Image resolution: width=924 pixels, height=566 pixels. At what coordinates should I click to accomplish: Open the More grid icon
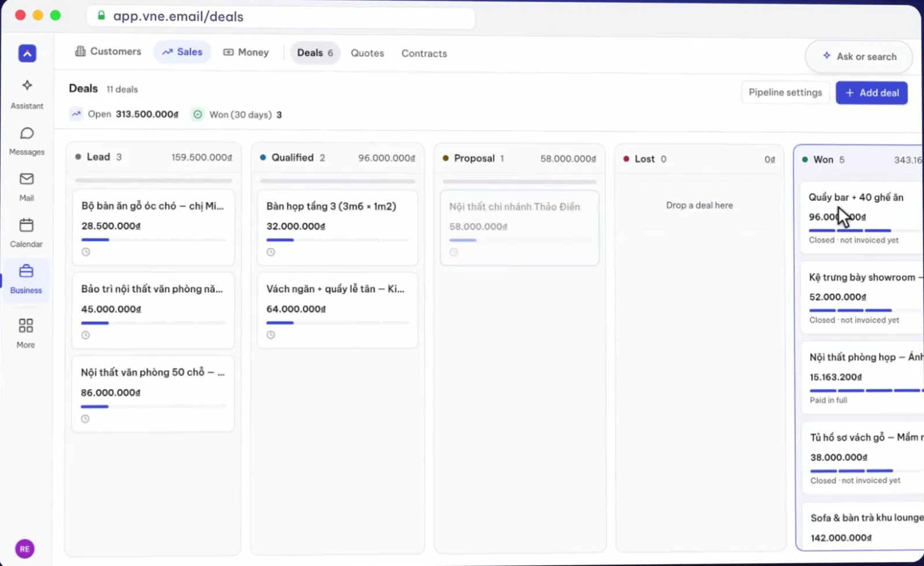pos(26,326)
